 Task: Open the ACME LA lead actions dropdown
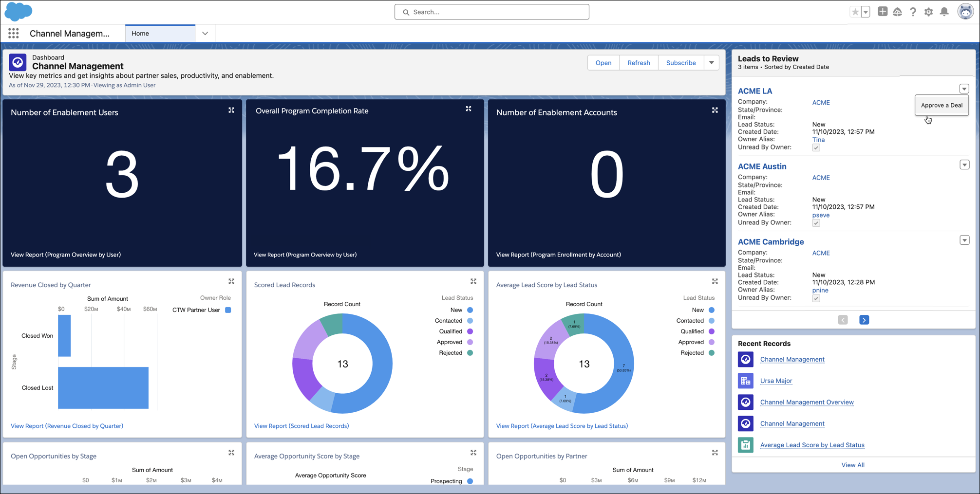[964, 89]
